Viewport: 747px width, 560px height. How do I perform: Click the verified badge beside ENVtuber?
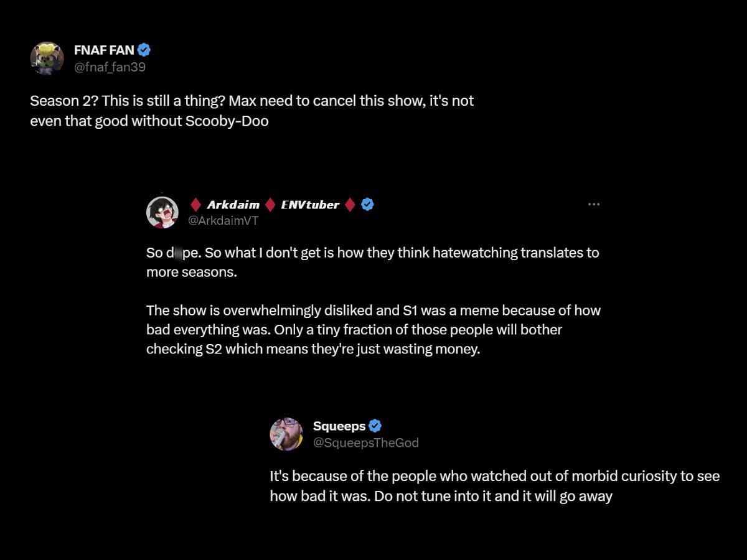[367, 204]
